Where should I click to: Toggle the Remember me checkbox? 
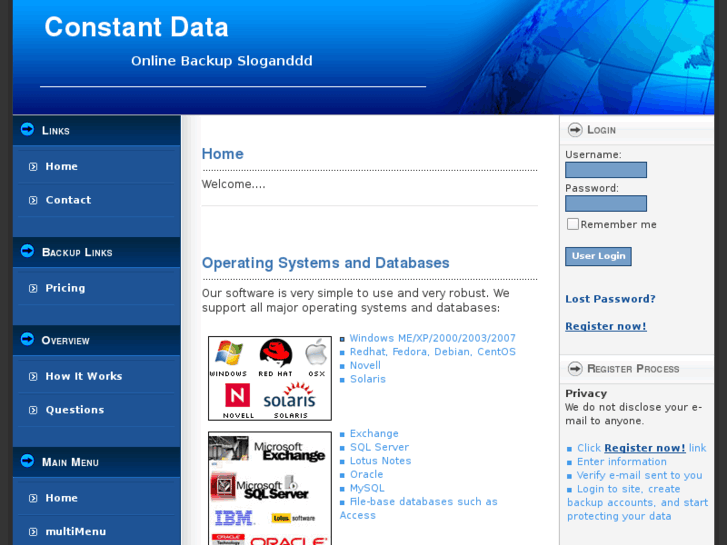[572, 224]
